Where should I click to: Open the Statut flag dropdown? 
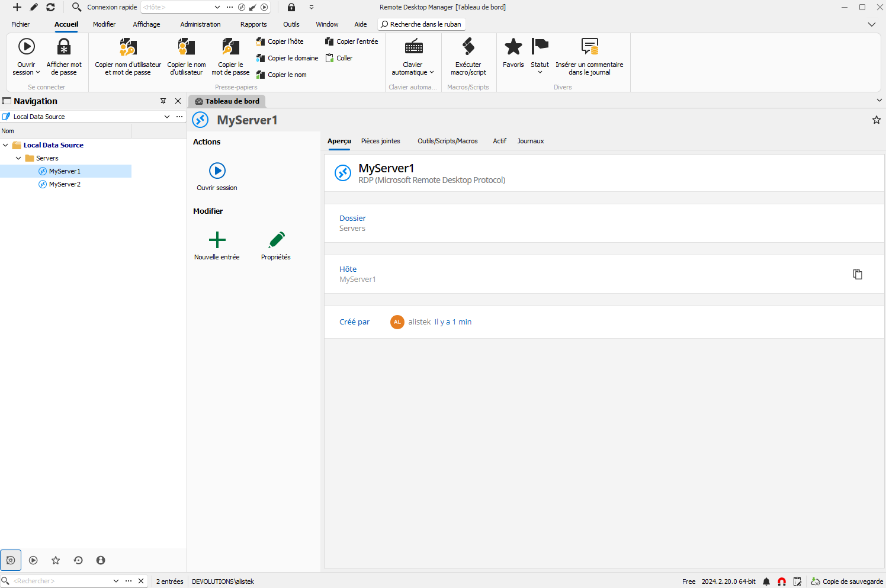540,56
